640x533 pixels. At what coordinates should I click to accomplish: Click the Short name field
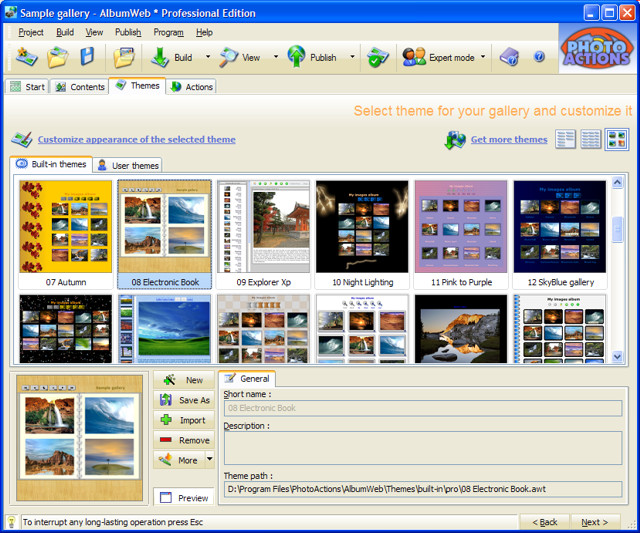423,408
